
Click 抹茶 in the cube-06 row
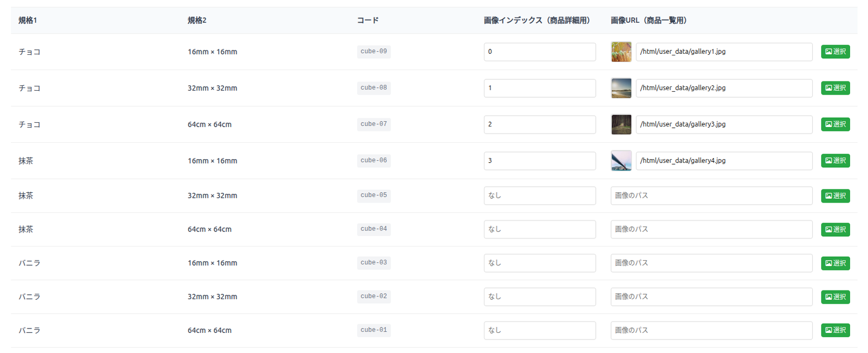pos(26,161)
